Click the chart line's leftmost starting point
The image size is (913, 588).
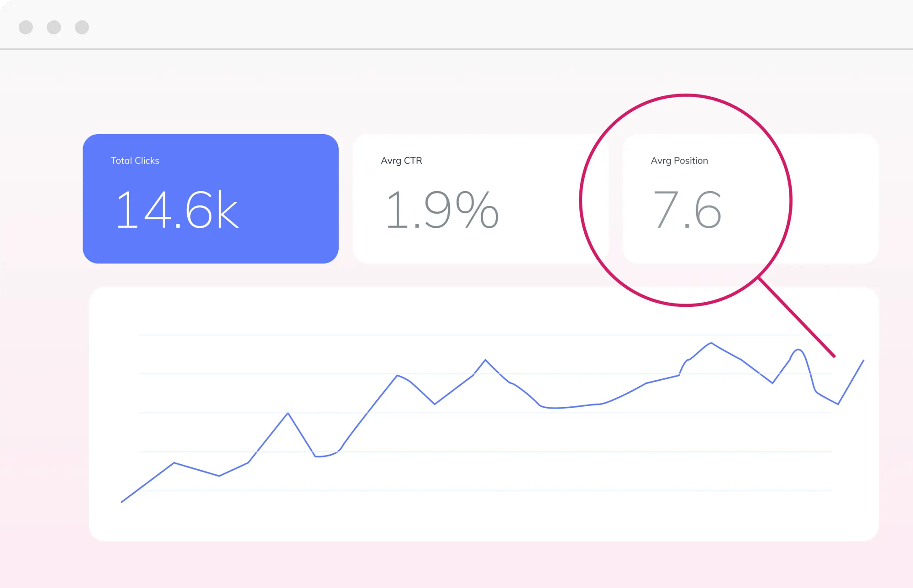[x=121, y=502]
